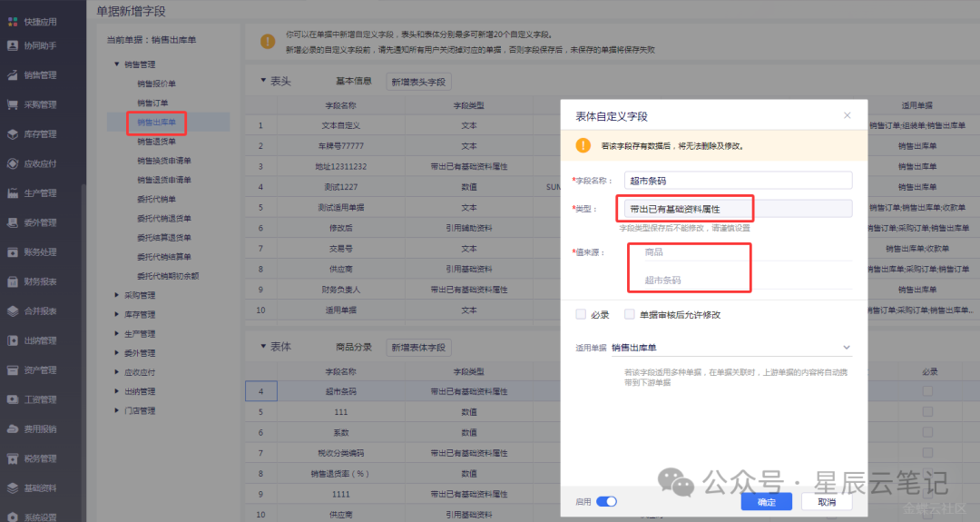Open the 销售管理 module icon in sidebar
Viewport: 980px width, 522px height.
(x=13, y=75)
